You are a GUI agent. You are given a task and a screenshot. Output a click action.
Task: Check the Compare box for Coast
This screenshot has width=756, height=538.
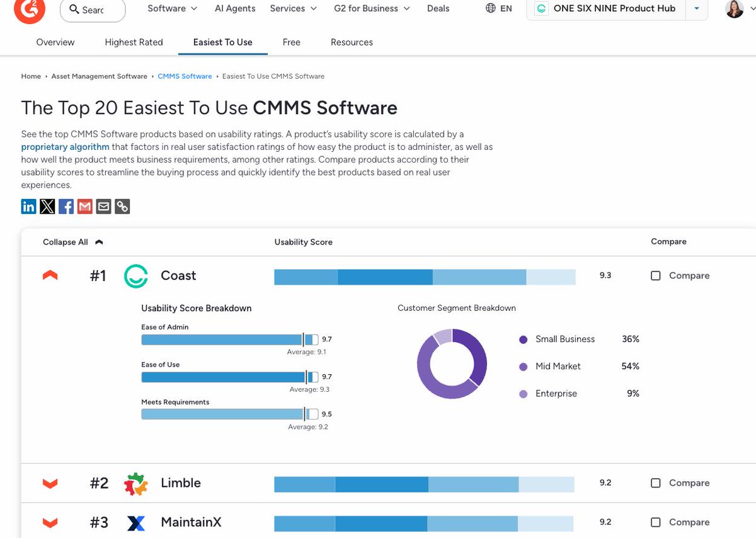pyautogui.click(x=656, y=276)
